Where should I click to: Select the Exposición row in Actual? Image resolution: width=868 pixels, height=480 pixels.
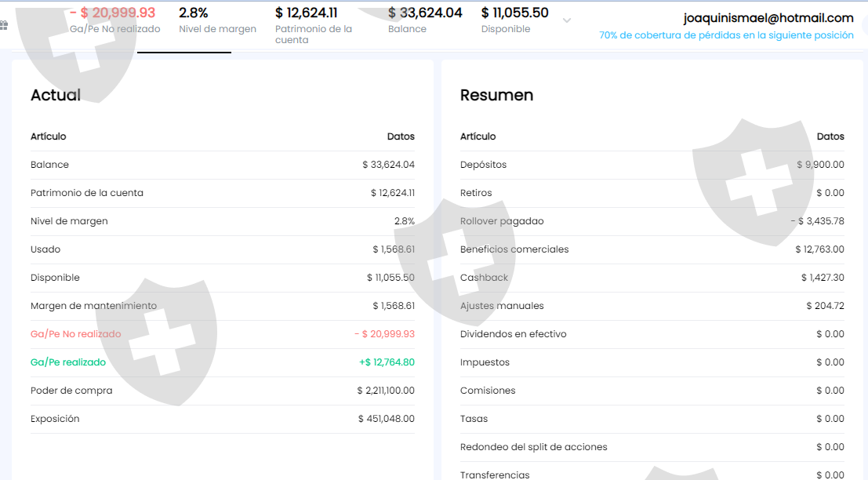pyautogui.click(x=223, y=419)
